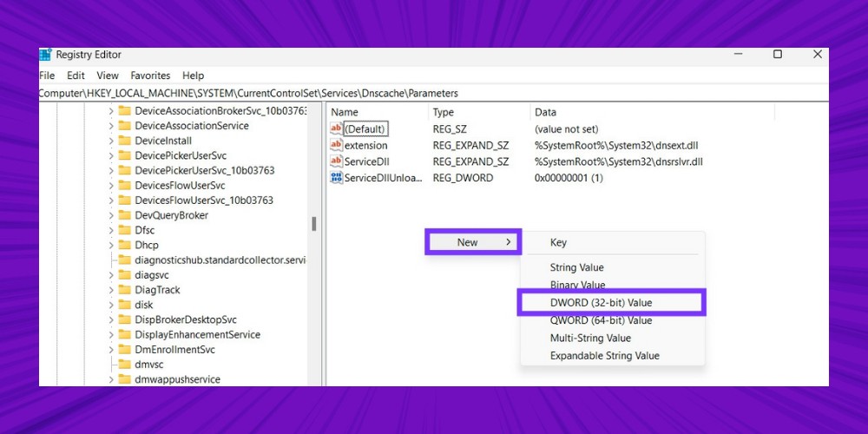The width and height of the screenshot is (868, 434).
Task: Expand the DevicePickerUserSvc tree node
Action: pos(111,155)
